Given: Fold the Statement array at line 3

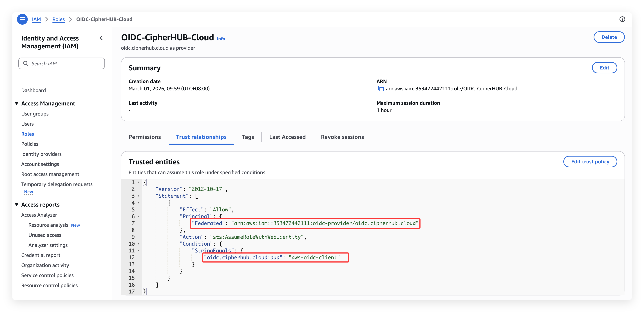Looking at the screenshot, I should click(x=138, y=196).
